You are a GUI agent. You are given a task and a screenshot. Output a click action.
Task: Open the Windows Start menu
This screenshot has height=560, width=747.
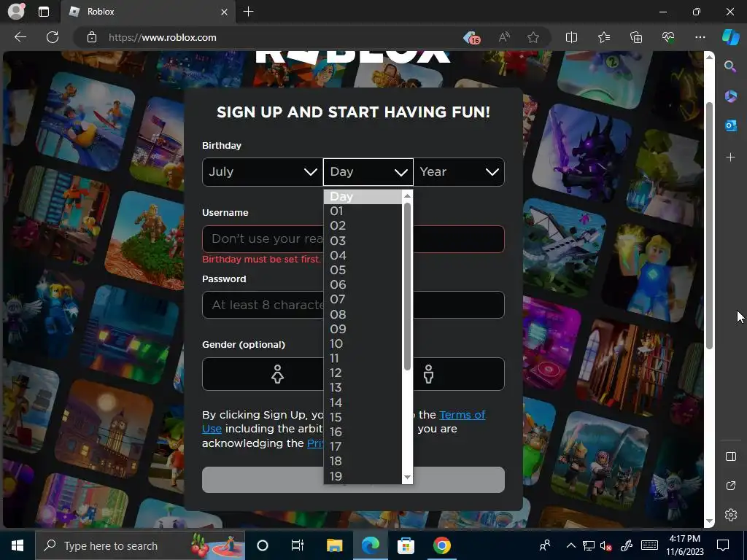pos(18,545)
